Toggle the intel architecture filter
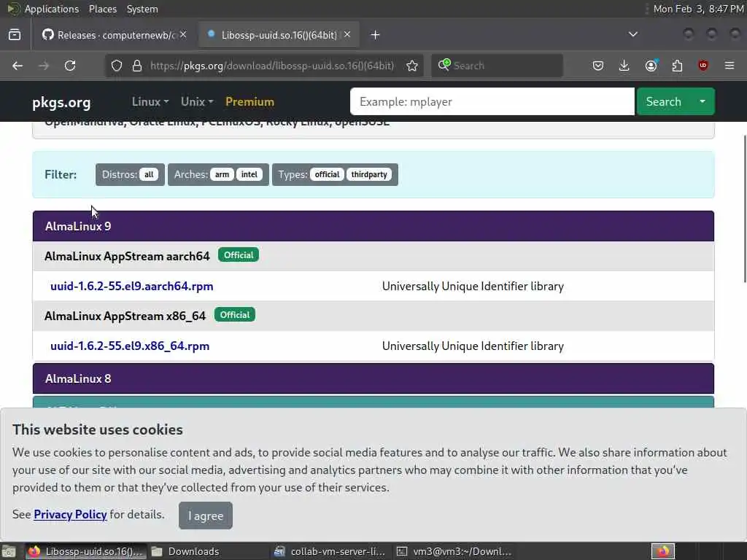Screen dimensions: 747x560 [249, 174]
